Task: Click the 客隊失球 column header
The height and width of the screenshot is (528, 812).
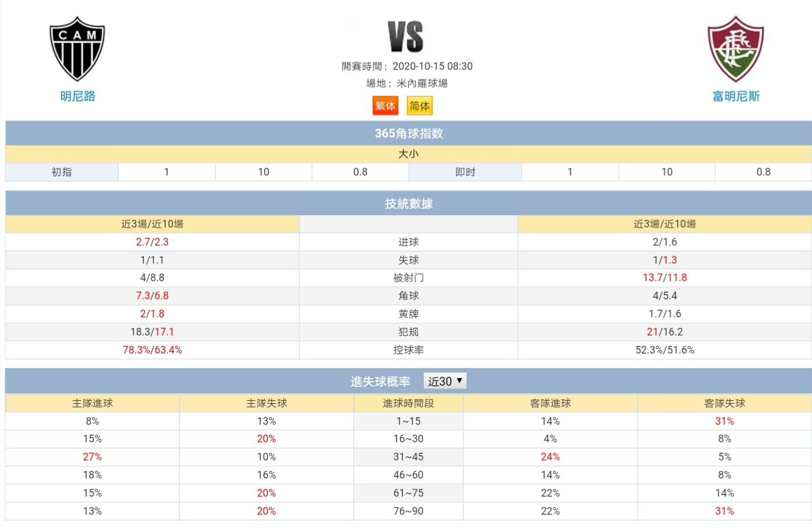Action: coord(725,403)
